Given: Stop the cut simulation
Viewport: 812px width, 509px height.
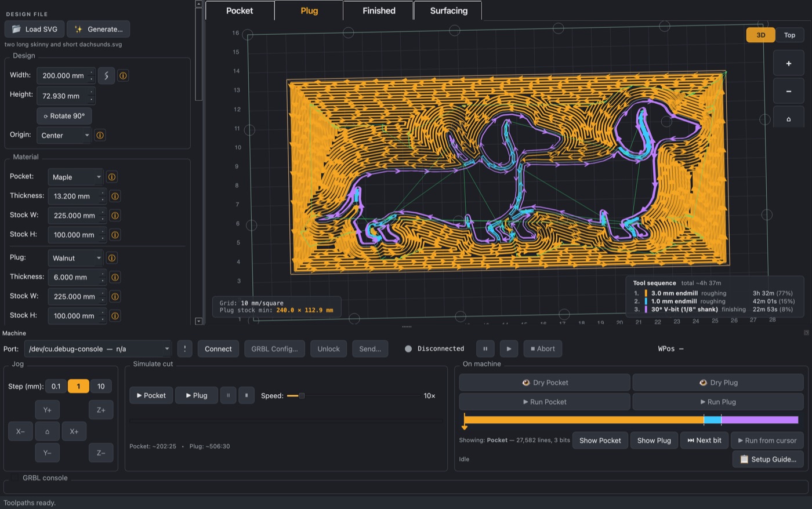Looking at the screenshot, I should (x=246, y=395).
